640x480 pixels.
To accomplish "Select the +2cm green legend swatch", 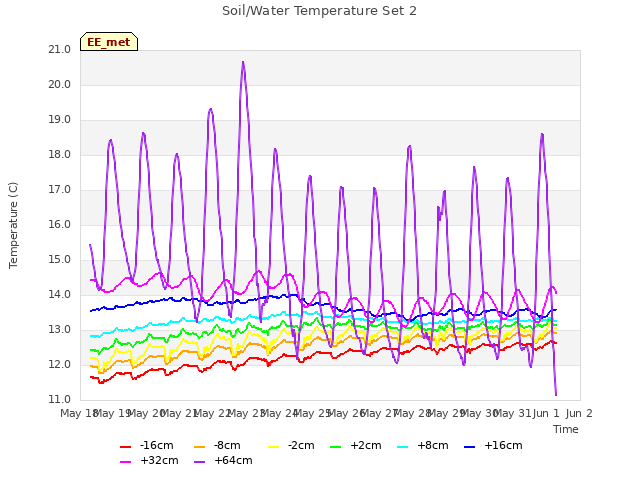I will click(335, 447).
